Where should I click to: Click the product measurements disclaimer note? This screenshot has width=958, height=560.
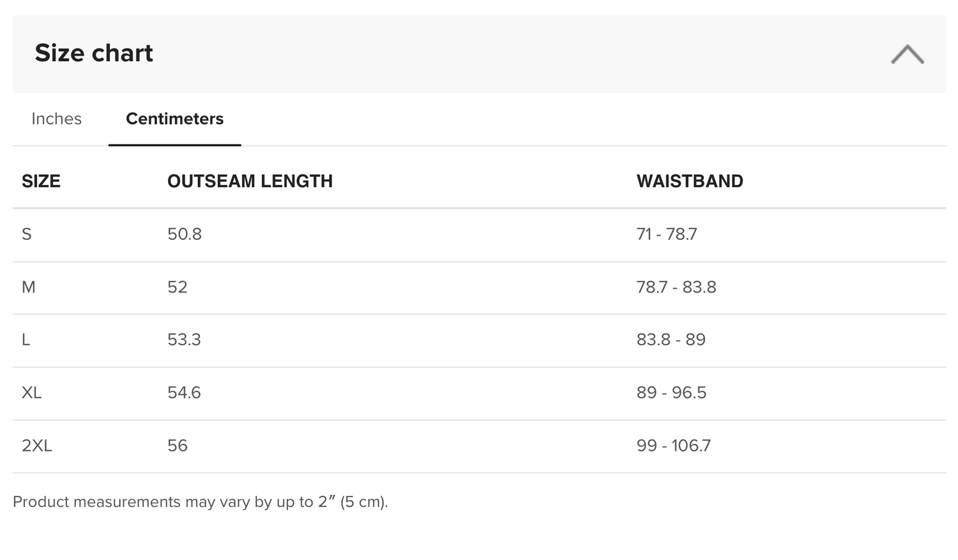(x=201, y=502)
